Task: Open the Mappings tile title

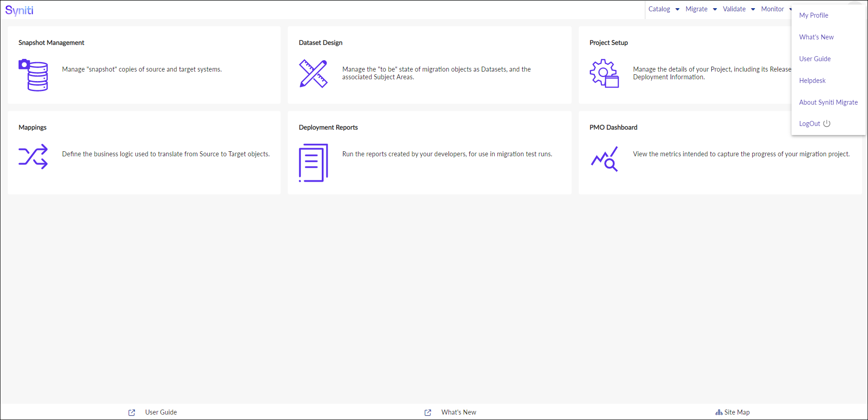Action: pyautogui.click(x=33, y=127)
